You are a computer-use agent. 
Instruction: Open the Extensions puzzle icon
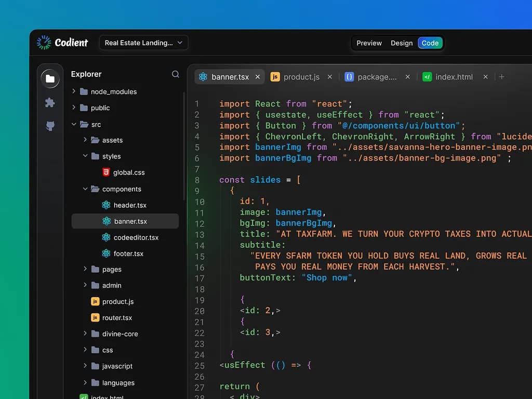point(50,103)
